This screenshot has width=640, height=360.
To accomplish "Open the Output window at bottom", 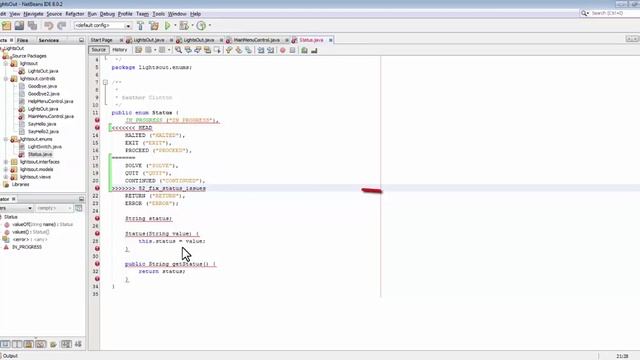I will coord(10,356).
